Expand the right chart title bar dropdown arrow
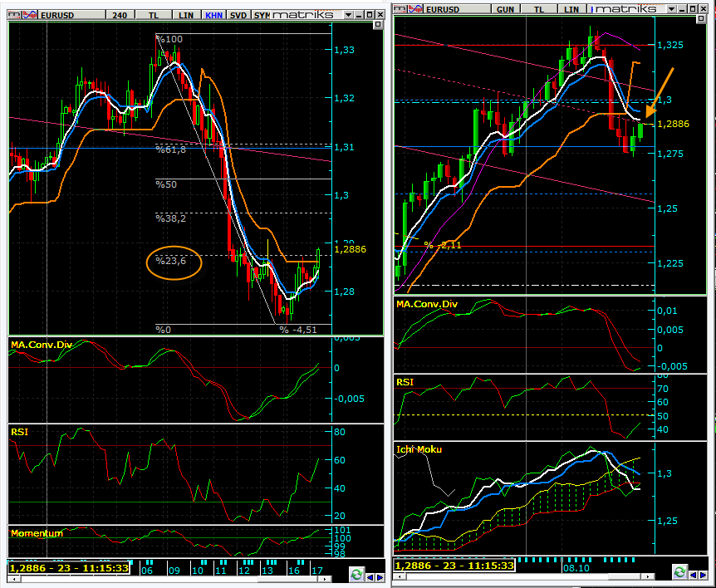 [x=671, y=7]
